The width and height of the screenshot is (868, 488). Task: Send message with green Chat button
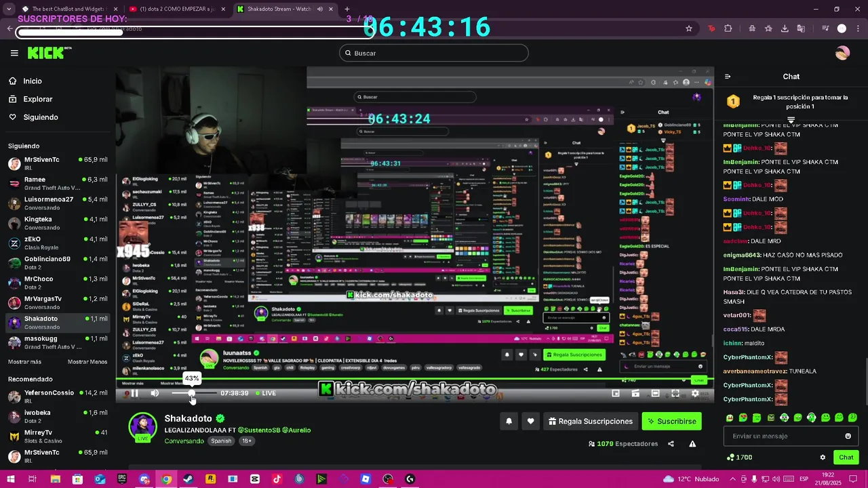846,457
